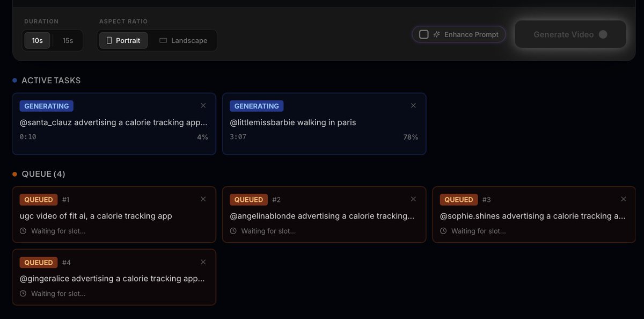Select the 15s duration option

pyautogui.click(x=68, y=40)
